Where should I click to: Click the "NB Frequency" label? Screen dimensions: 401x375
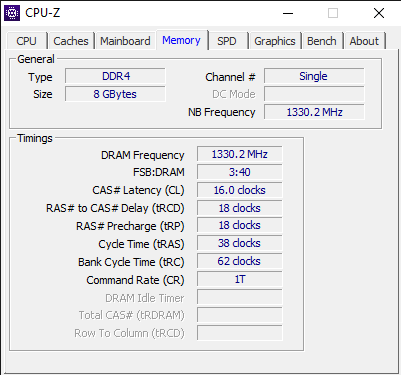point(222,112)
